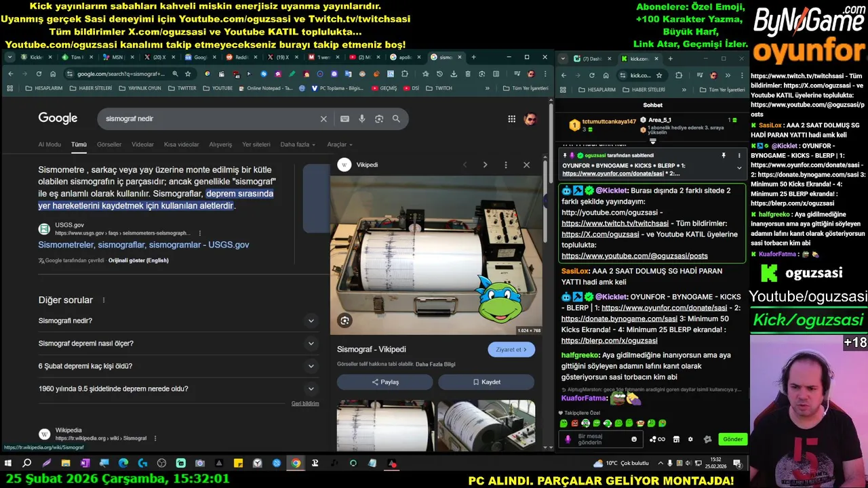Open 'Araçlar' search tools dropdown
868x488 pixels.
point(340,144)
